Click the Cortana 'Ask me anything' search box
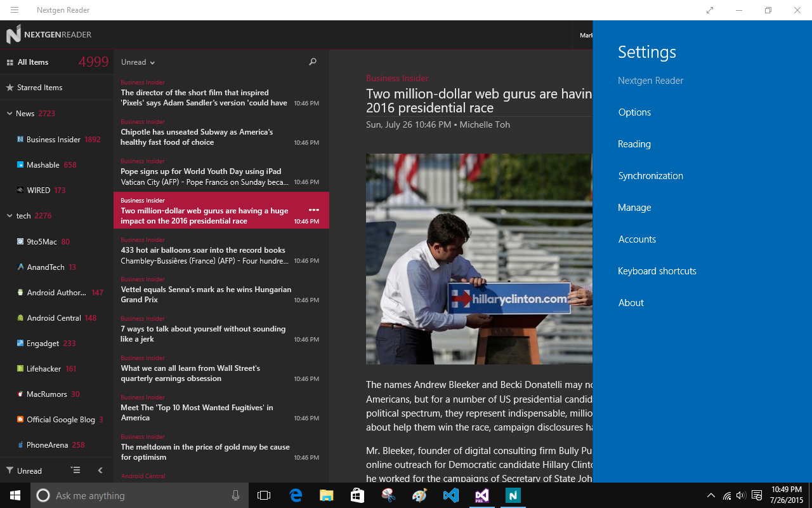This screenshot has height=508, width=812. (x=140, y=495)
